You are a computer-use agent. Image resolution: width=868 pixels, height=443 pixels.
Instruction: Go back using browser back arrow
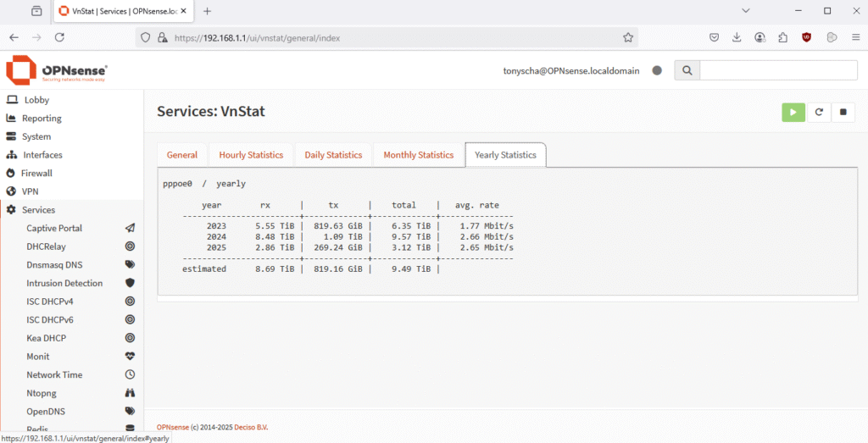(14, 37)
